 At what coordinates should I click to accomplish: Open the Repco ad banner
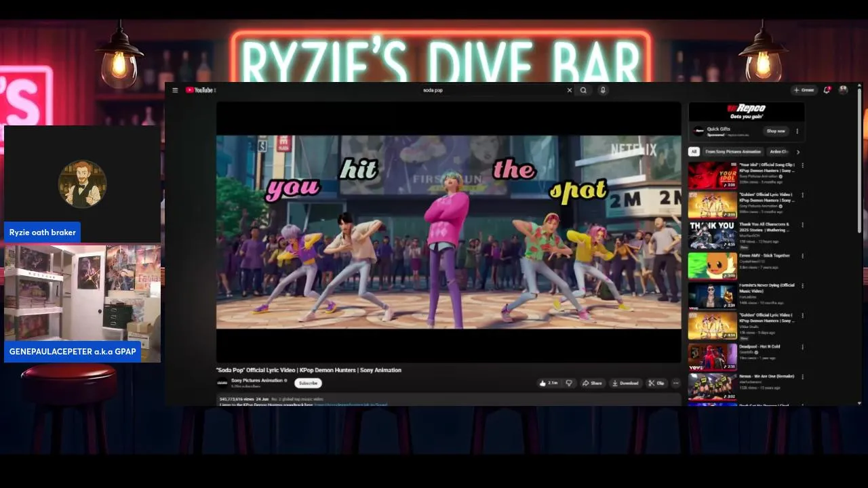pyautogui.click(x=747, y=112)
